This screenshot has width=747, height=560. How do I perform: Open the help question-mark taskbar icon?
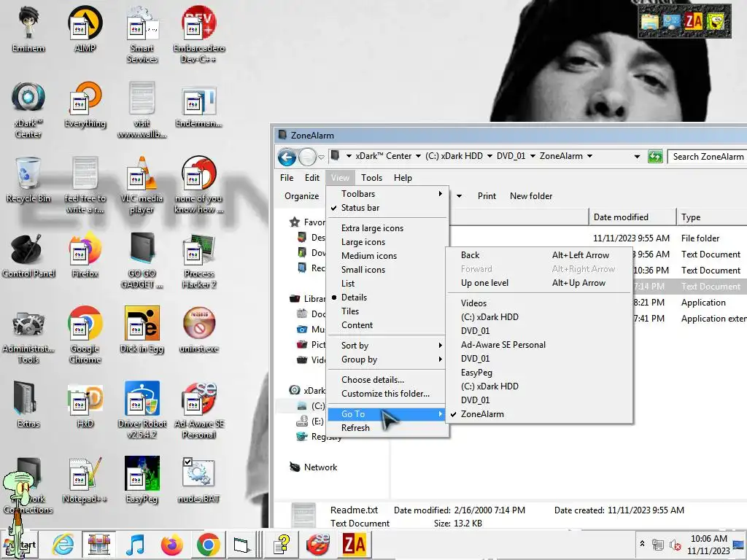[282, 544]
